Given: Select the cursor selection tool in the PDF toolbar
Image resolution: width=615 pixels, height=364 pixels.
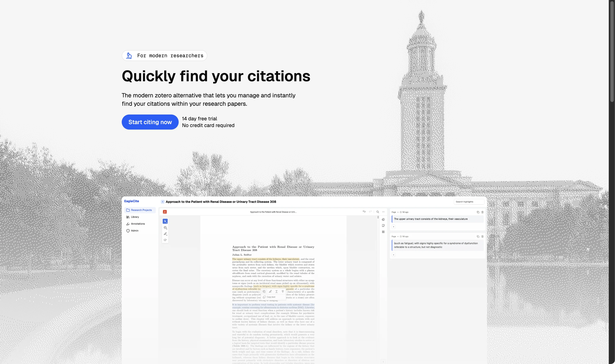Looking at the screenshot, I should 165,221.
